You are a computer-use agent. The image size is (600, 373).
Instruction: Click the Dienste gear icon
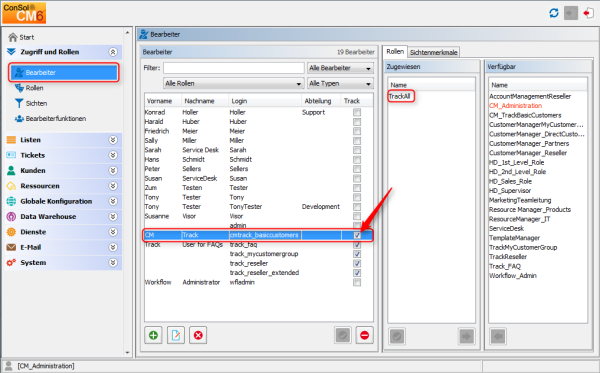[x=11, y=232]
